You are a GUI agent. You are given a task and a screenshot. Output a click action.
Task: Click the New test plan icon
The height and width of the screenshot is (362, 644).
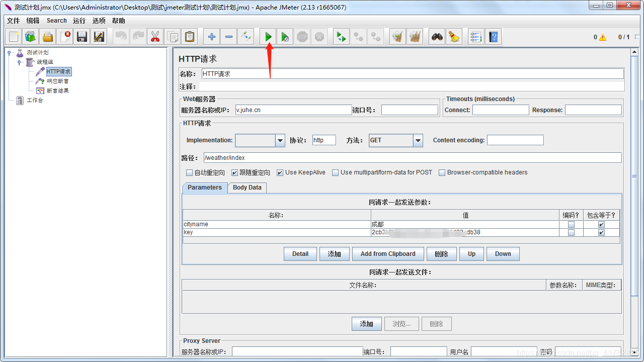click(x=14, y=37)
